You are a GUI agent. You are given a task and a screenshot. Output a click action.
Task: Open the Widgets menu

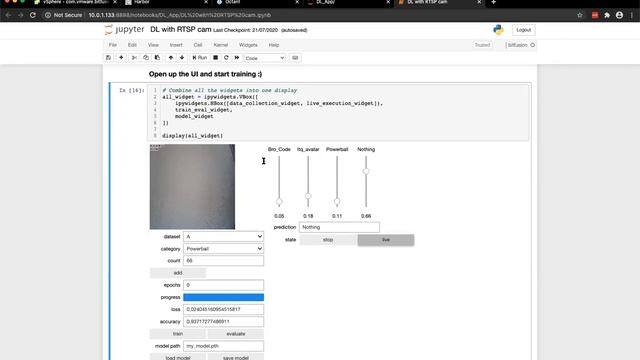(248, 45)
